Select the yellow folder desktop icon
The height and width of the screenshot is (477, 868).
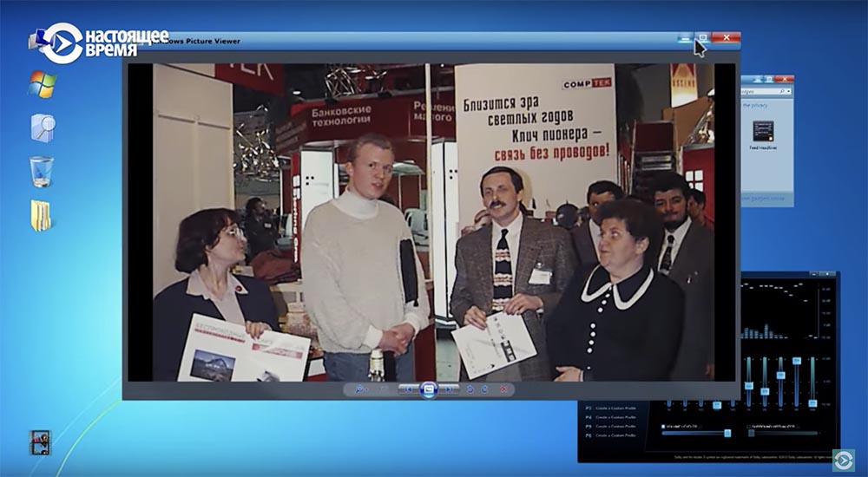[x=41, y=215]
